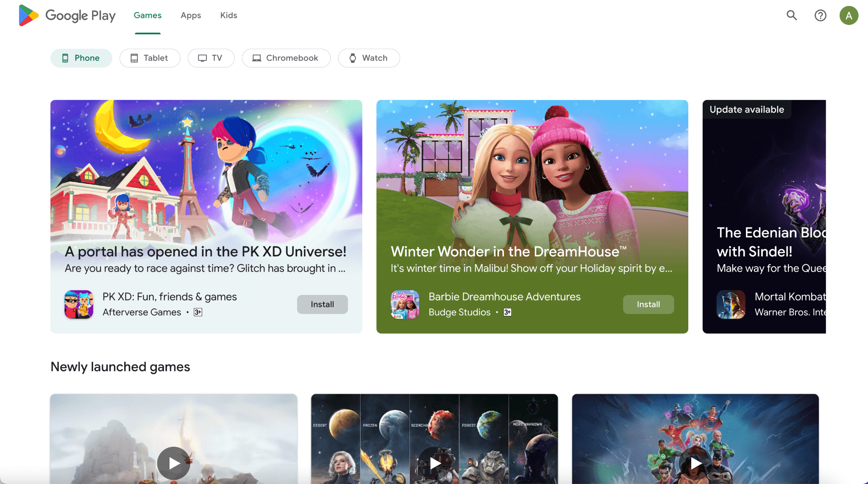Click the user account avatar icon
The image size is (868, 484).
point(849,15)
